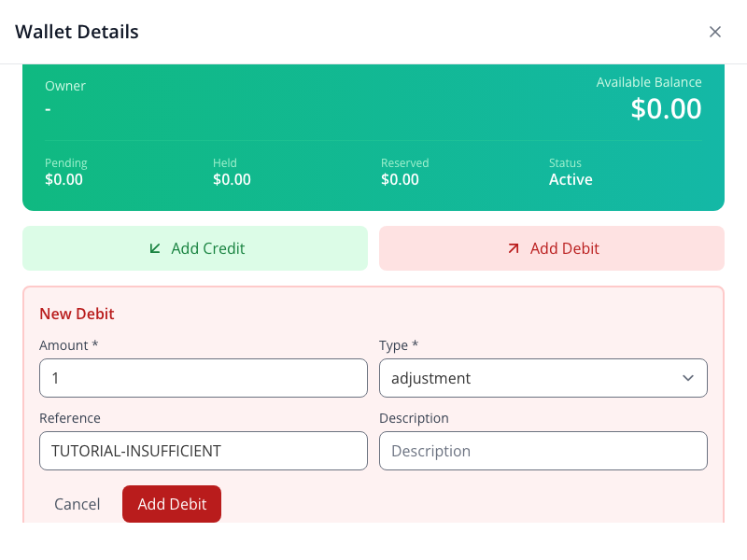Click the Active status text
Screen dimensions: 747x560
click(x=571, y=179)
